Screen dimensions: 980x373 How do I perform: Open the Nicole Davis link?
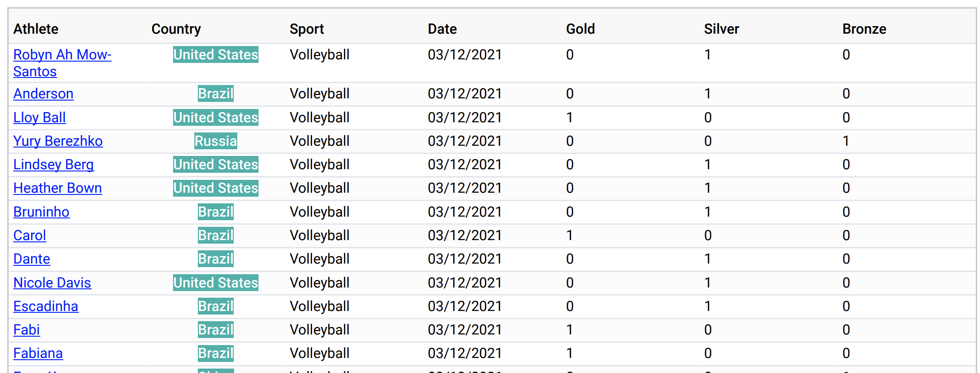[52, 283]
